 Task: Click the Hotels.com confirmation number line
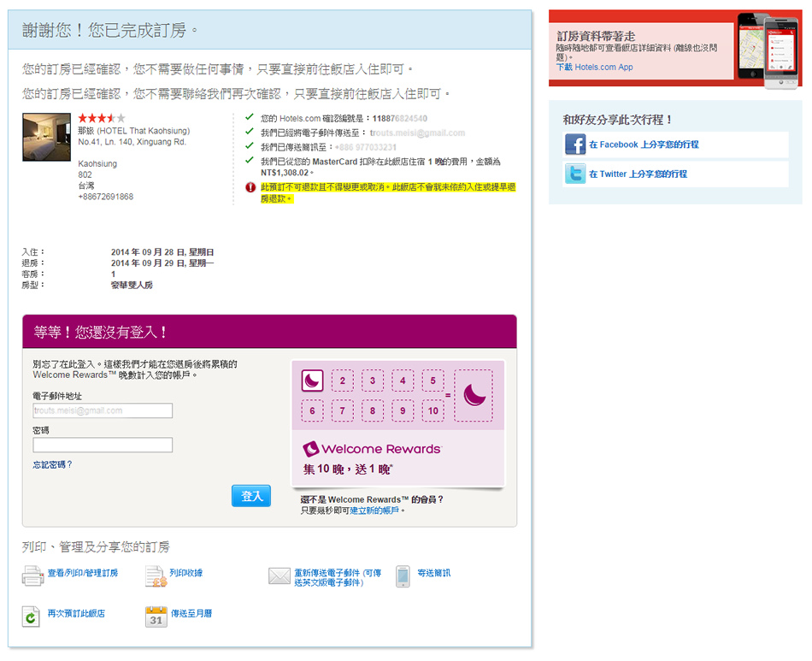(344, 119)
